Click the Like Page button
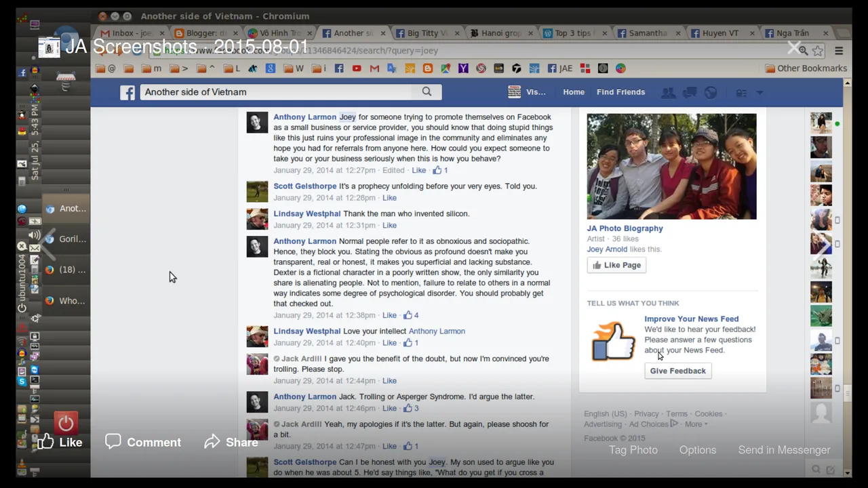Viewport: 868px width, 488px height. 616,265
